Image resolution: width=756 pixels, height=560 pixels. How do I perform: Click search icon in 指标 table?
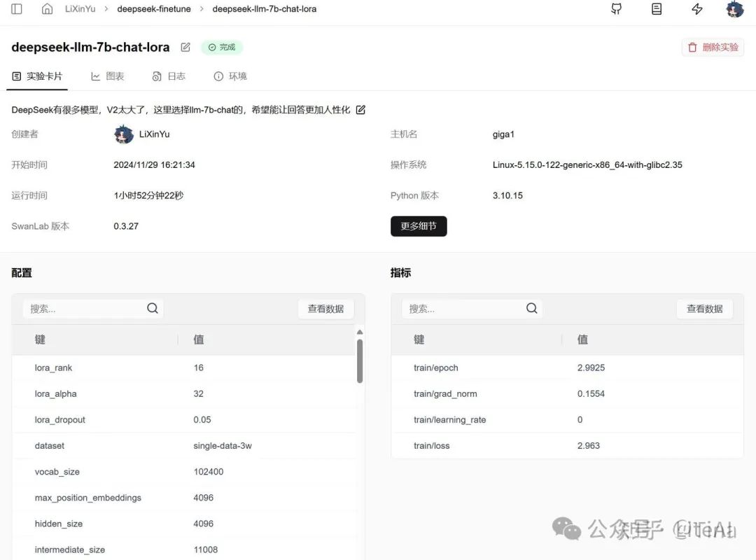531,308
